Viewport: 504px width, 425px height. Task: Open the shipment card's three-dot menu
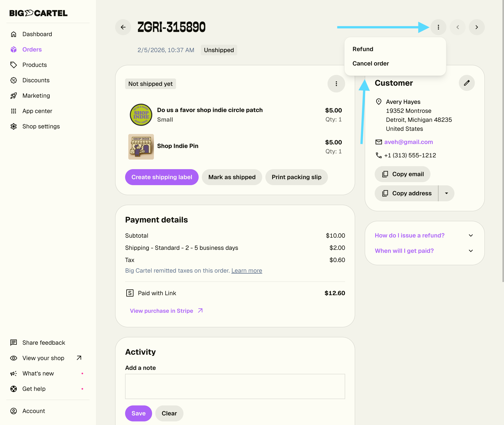pos(336,84)
